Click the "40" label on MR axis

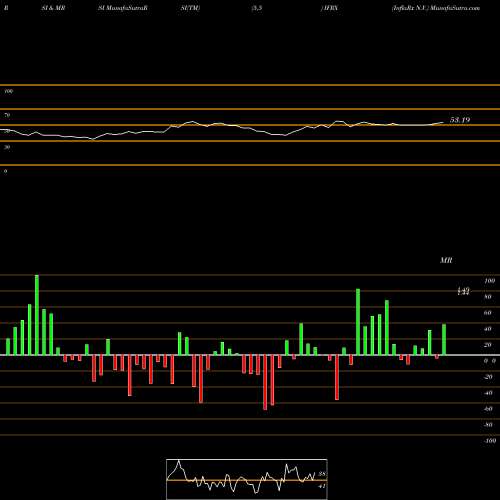[x=488, y=329]
